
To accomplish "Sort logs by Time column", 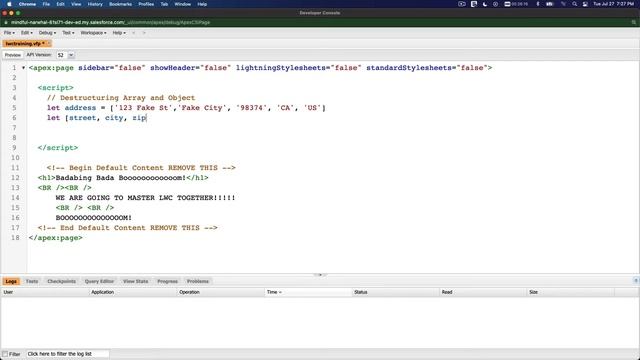I will click(308, 292).
